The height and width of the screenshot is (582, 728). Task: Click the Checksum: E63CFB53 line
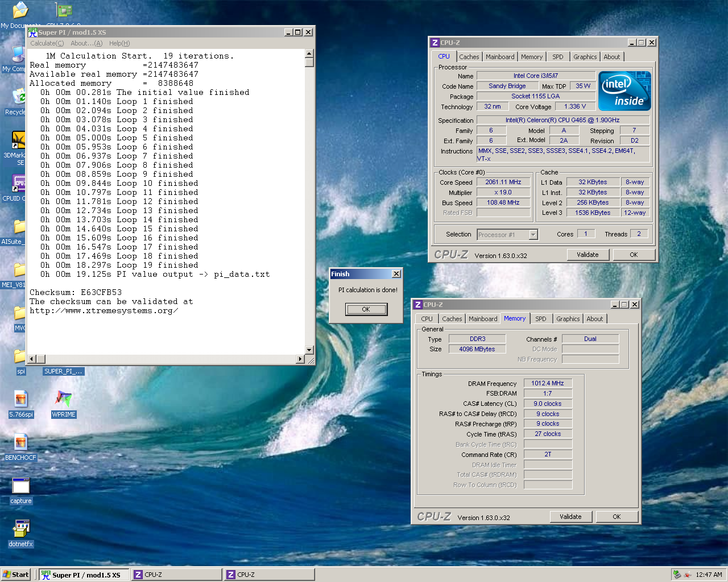point(76,292)
